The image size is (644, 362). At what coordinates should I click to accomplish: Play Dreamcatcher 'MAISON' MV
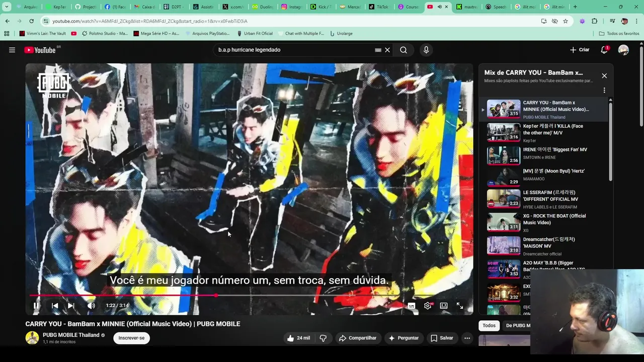(x=543, y=246)
